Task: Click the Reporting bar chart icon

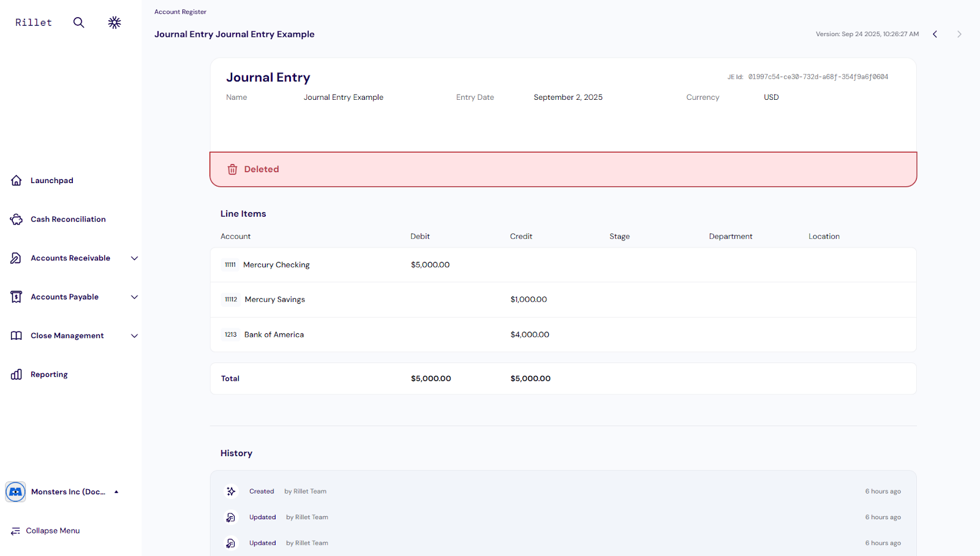Action: tap(17, 375)
